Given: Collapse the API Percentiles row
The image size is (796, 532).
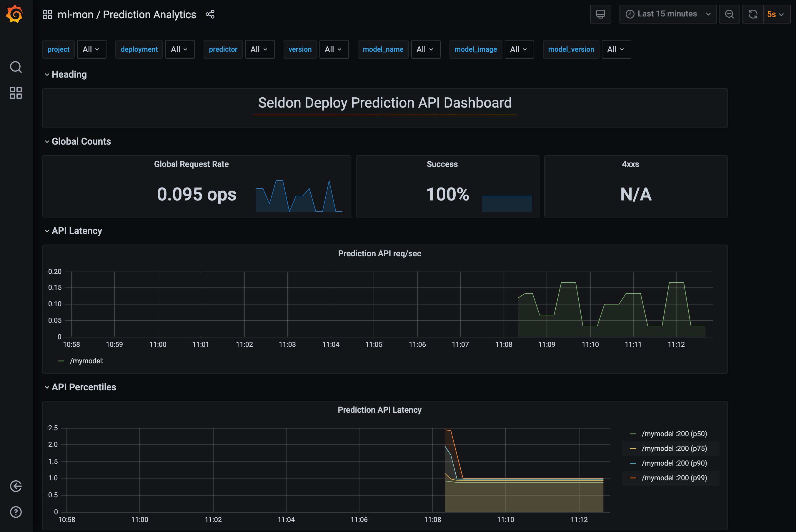Looking at the screenshot, I should click(81, 387).
